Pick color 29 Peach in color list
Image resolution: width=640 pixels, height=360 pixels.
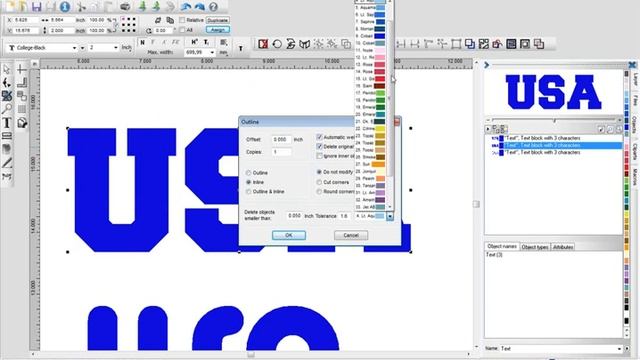tap(370, 178)
